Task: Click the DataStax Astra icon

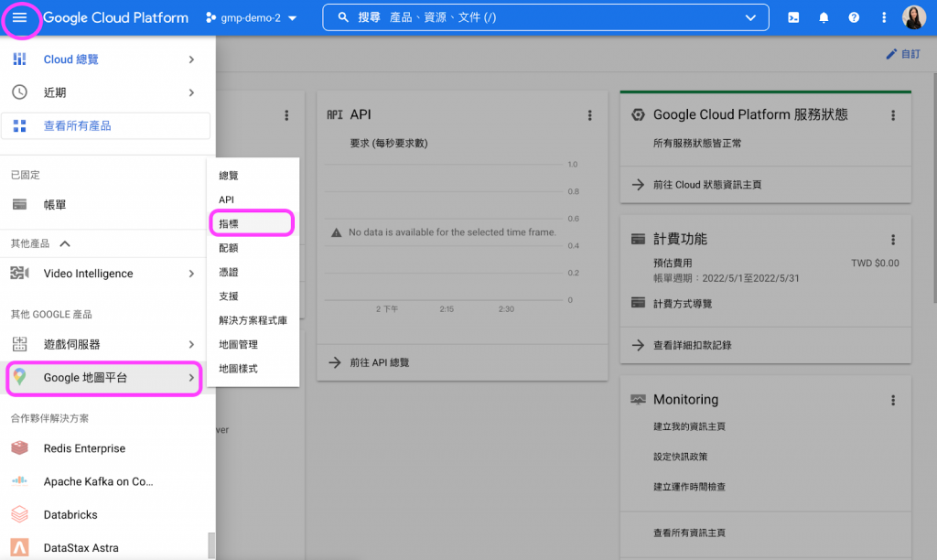Action: click(x=20, y=547)
